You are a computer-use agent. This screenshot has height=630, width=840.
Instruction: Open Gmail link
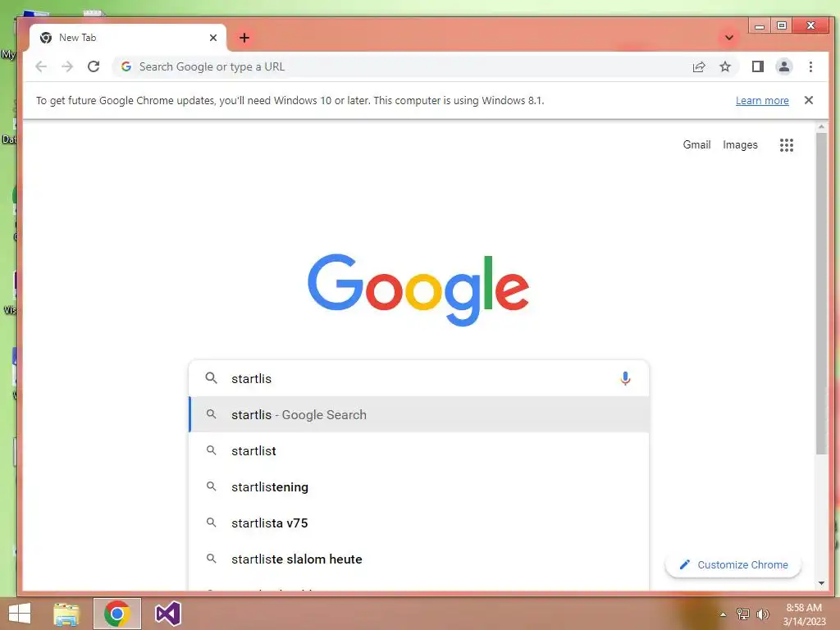click(696, 144)
